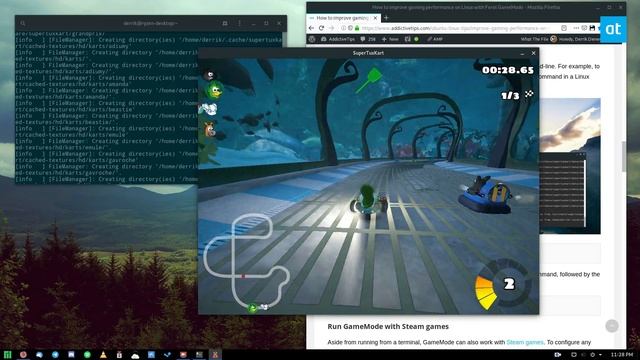Open the Manjaro start menu on taskbar
640x360 pixels.
[7, 355]
